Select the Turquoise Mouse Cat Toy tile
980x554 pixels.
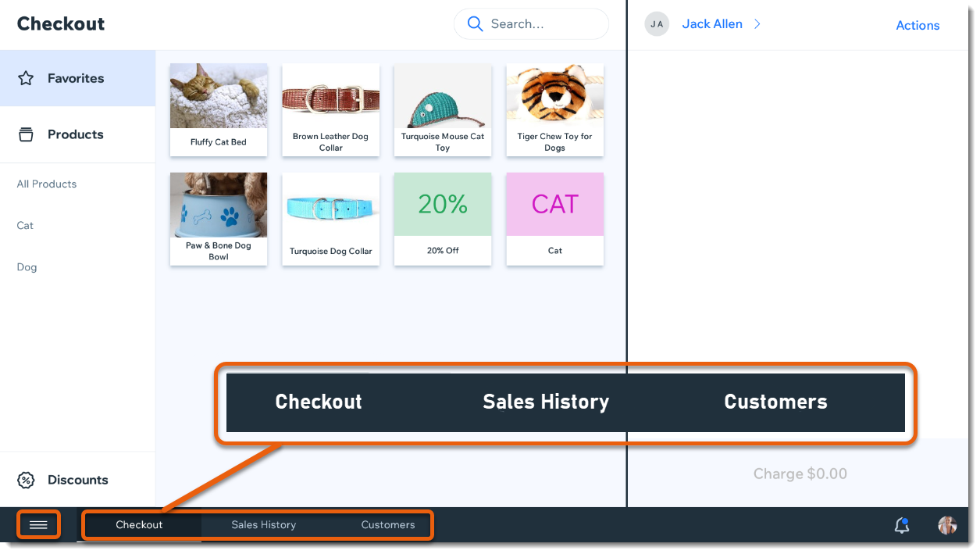(443, 110)
